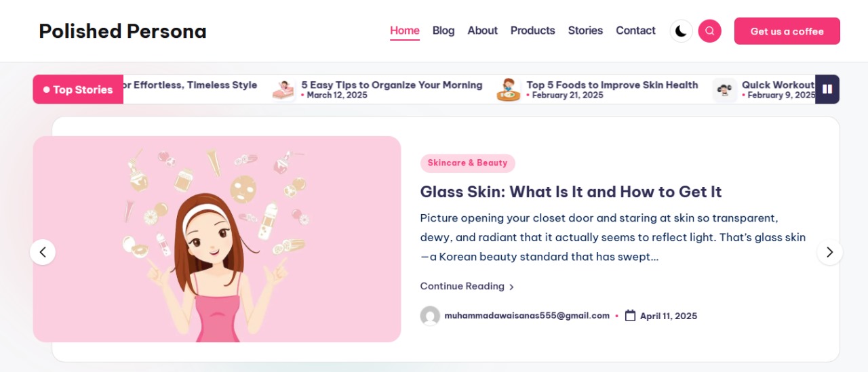Click the Glass Skin featured image
Viewport: 868px width, 372px height.
pyautogui.click(x=217, y=239)
